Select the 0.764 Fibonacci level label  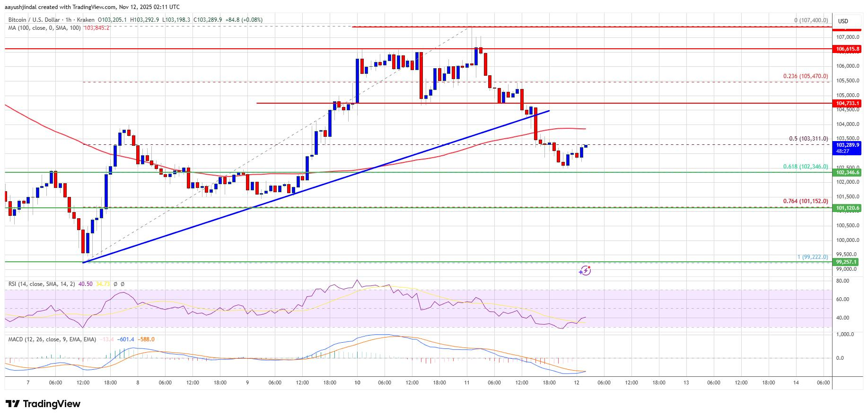click(806, 201)
